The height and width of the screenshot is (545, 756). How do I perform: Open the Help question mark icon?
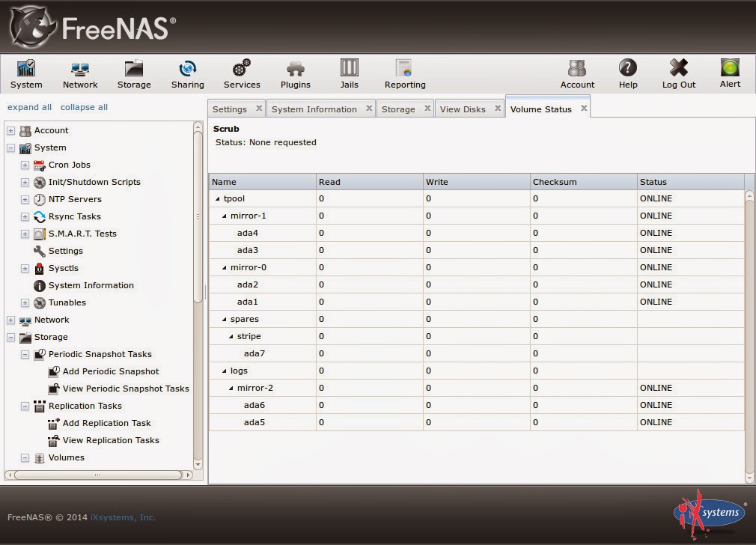[x=628, y=68]
